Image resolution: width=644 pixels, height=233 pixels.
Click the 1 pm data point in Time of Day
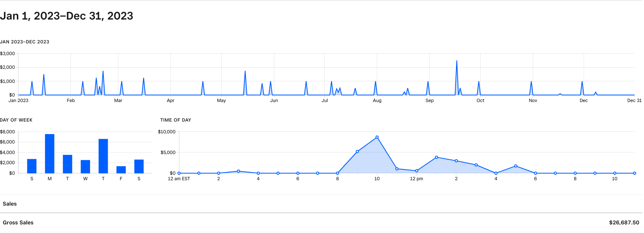[x=436, y=158]
